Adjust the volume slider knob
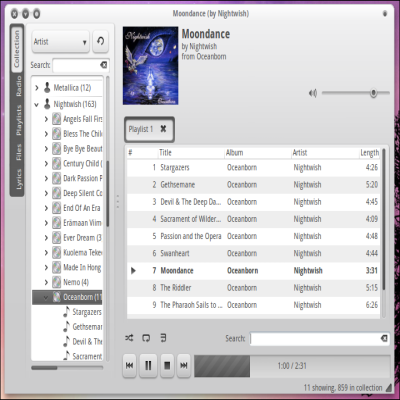This screenshot has width=400, height=400. pos(374,93)
